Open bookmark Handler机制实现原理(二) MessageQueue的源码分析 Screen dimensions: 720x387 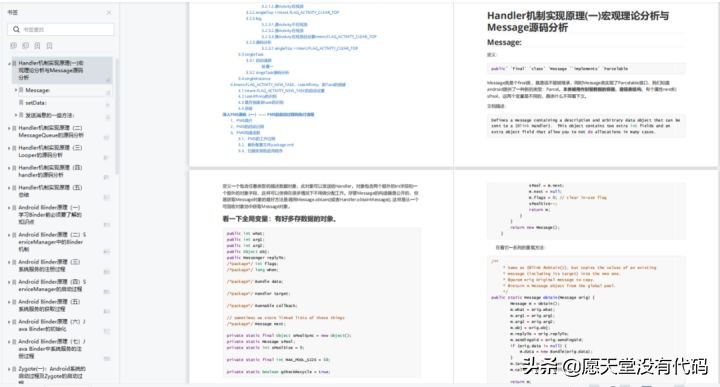51,132
